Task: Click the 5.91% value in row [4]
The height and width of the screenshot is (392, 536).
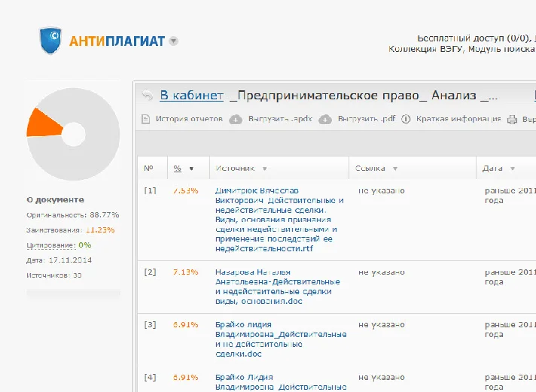Action: (186, 377)
